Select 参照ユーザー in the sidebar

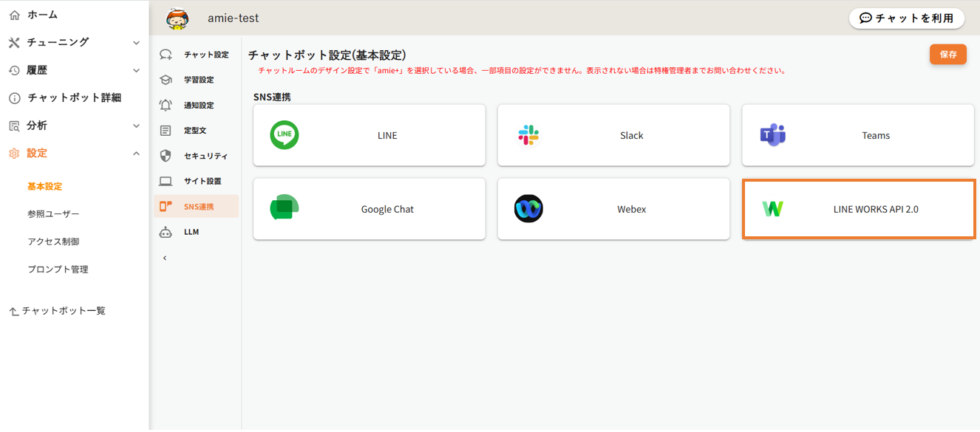53,214
